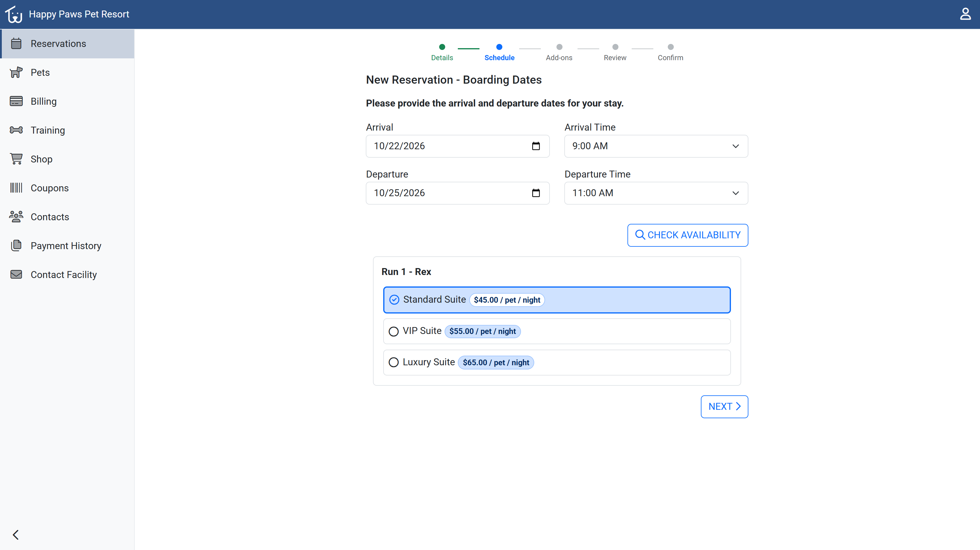
Task: Open Payment History in the sidebar
Action: pos(68,246)
